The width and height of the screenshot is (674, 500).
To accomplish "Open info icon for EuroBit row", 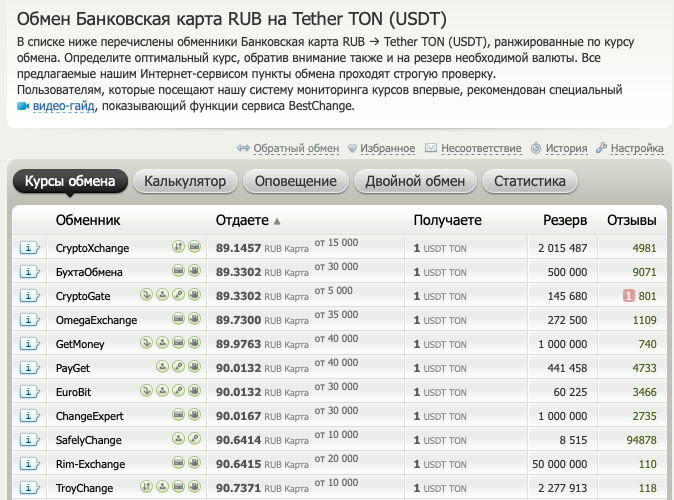I will (x=29, y=392).
